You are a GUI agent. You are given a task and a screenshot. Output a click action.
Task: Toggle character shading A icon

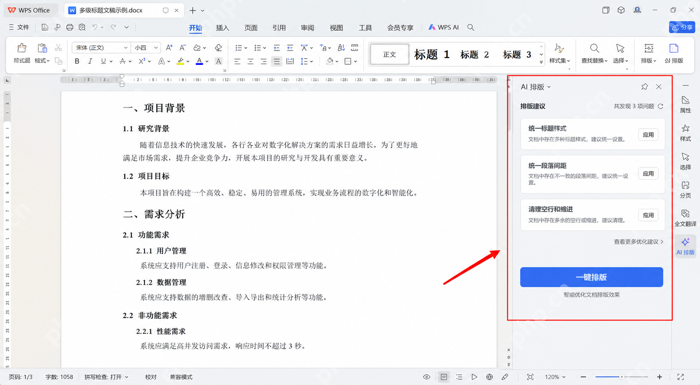click(218, 61)
